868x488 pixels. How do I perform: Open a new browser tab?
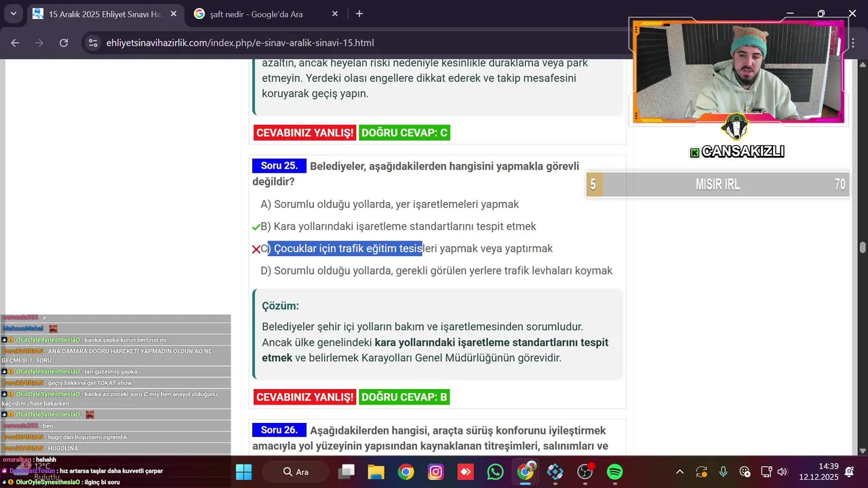pyautogui.click(x=359, y=14)
